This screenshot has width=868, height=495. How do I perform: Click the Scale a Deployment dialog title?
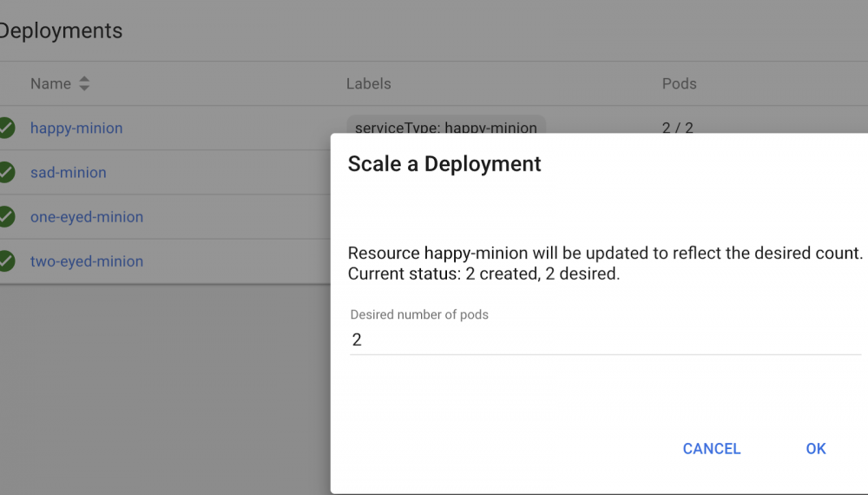click(x=444, y=163)
